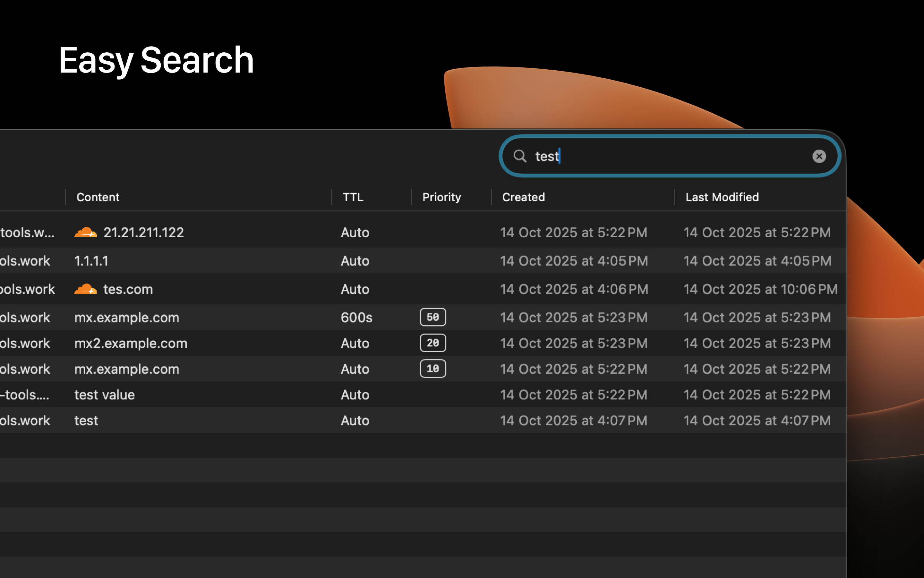Click 'Auto' TTL in the tes.com row

point(355,289)
